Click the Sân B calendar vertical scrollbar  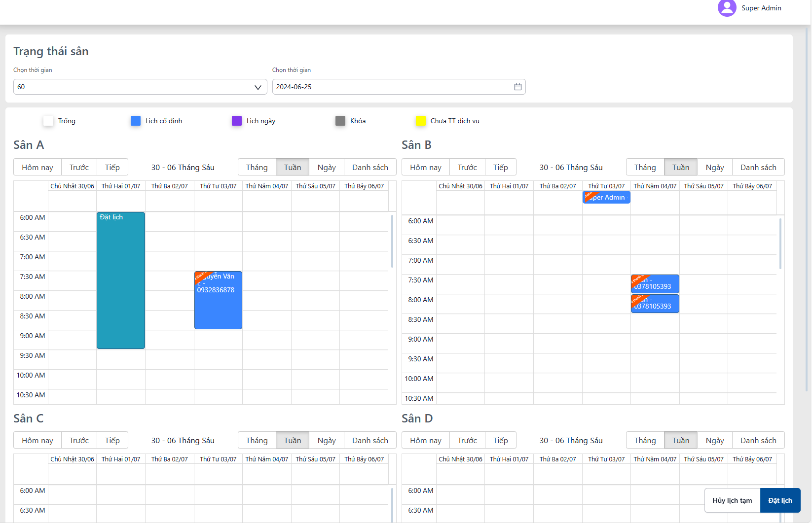coord(780,244)
